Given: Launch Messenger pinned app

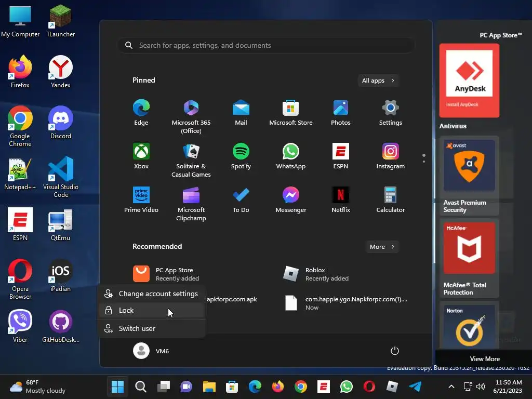Looking at the screenshot, I should (x=291, y=199).
